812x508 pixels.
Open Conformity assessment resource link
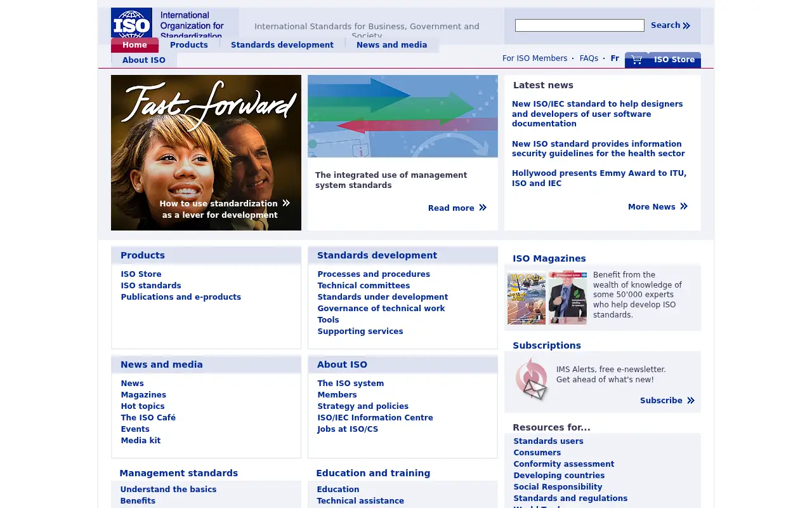[564, 464]
